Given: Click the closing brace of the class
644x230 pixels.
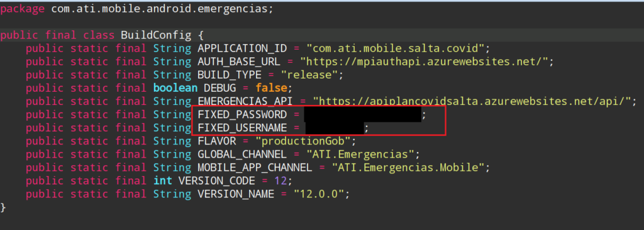Looking at the screenshot, I should pos(3,207).
